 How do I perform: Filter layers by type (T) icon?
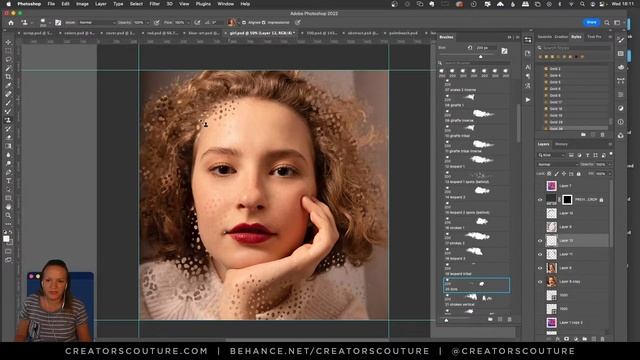coord(587,155)
